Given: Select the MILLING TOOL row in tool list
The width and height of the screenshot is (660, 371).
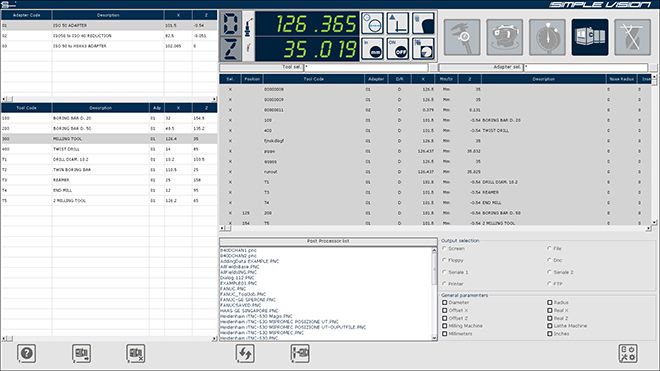Looking at the screenshot, I should 109,139.
